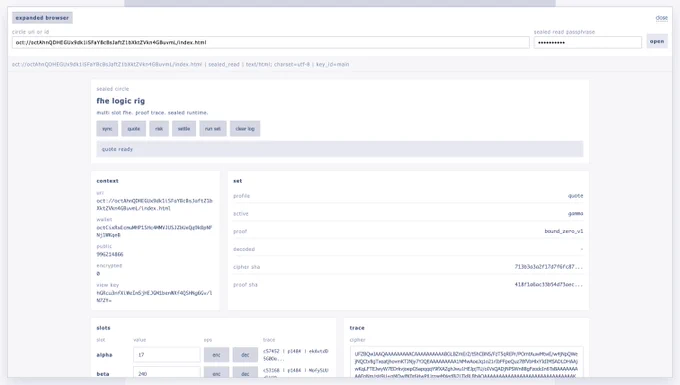Click the profile value quote
680x385 pixels.
(x=575, y=196)
